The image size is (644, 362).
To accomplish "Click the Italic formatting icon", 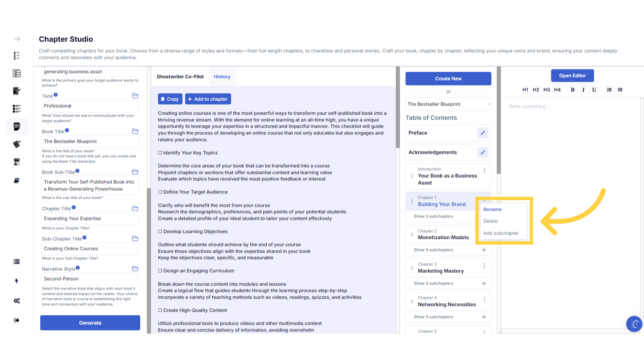I will click(583, 90).
